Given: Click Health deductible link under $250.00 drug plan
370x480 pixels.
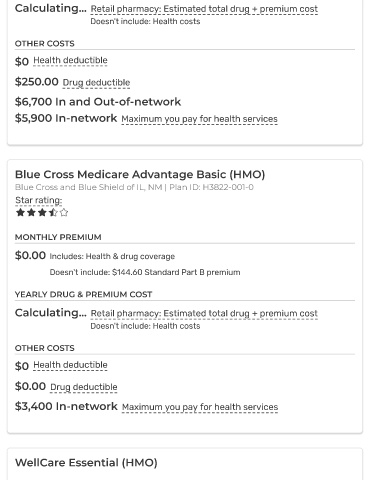Looking at the screenshot, I should pyautogui.click(x=70, y=60).
